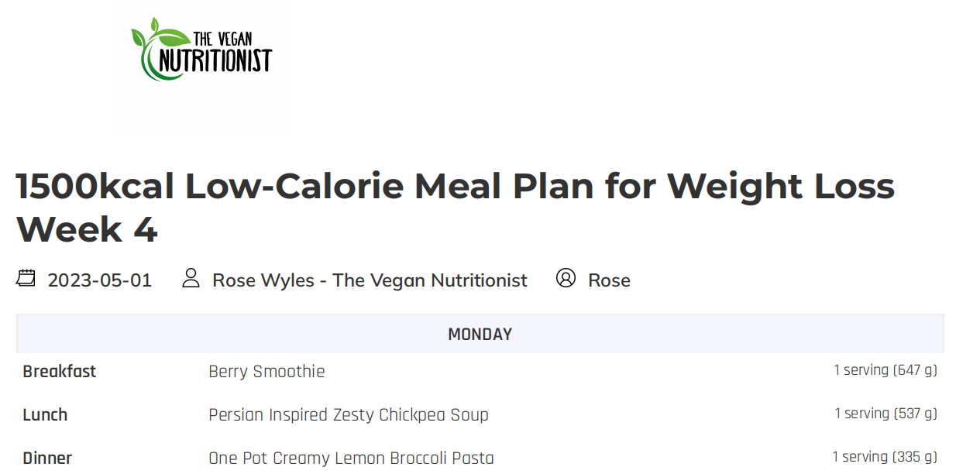Click the 1 serving (335 g) amount

tap(885, 457)
